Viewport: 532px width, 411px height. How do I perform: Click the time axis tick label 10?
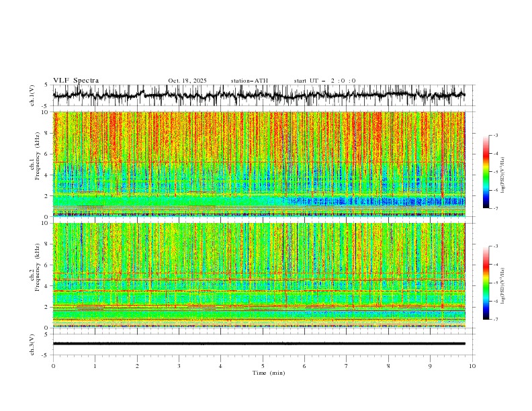pos(472,366)
